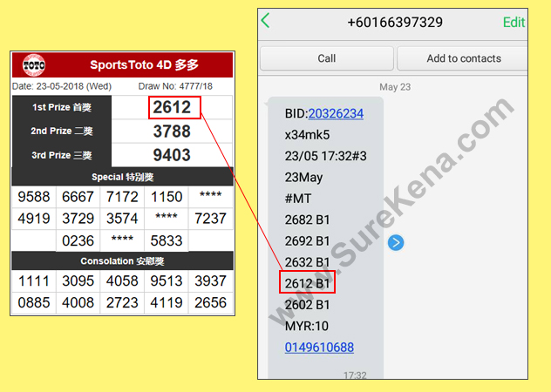Click consolation number 0885
Viewport: 551px width, 392px height.
tap(34, 303)
